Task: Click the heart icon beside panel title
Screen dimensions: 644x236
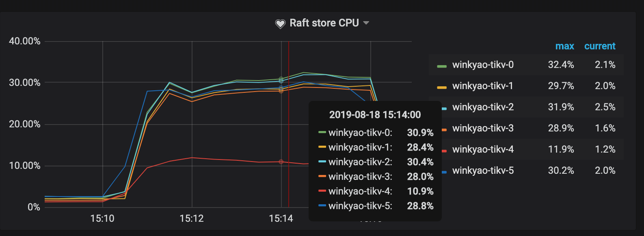Action: click(280, 24)
